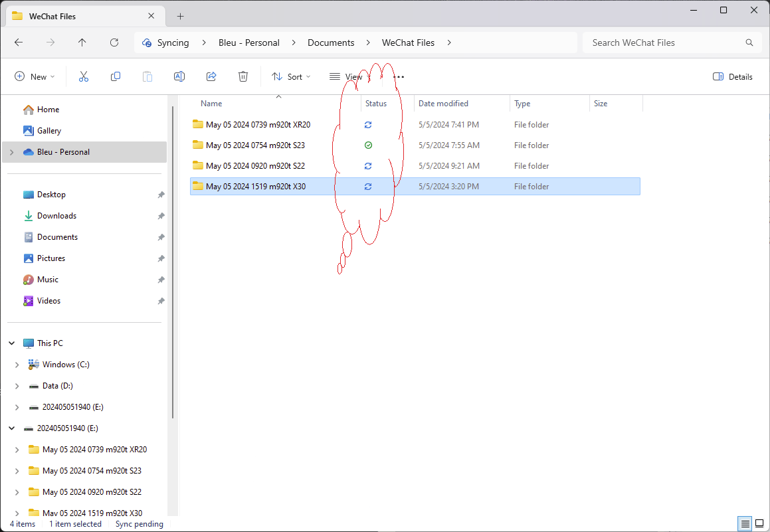Expand XR20 folder in sidebar tree
Viewport: 770px width, 532px height.
pyautogui.click(x=17, y=450)
